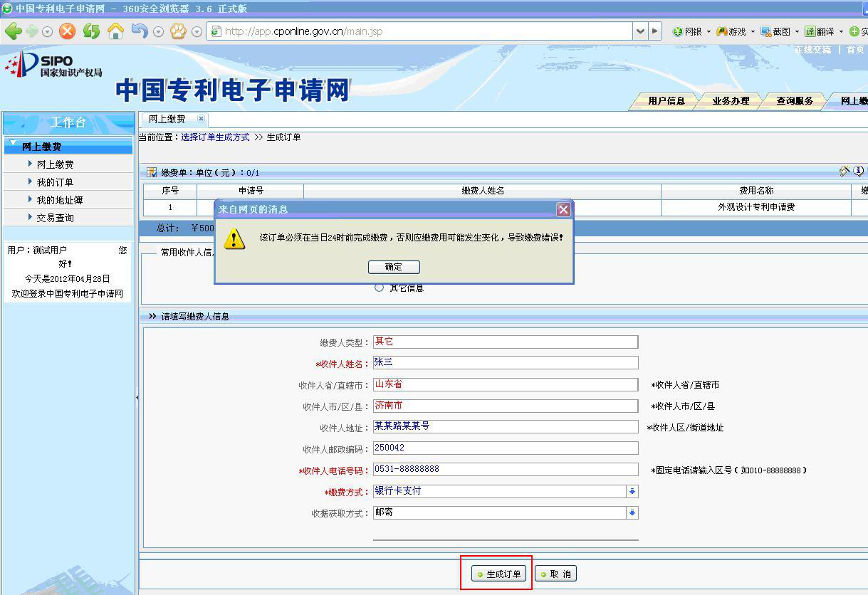Click the paw print favorites icon
This screenshot has width=868, height=595.
click(x=177, y=31)
